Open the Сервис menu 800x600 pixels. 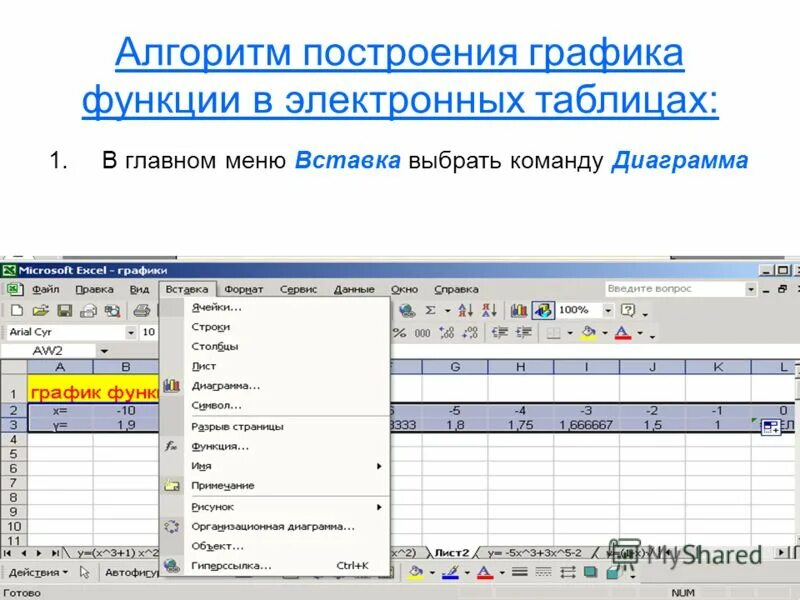click(x=301, y=287)
